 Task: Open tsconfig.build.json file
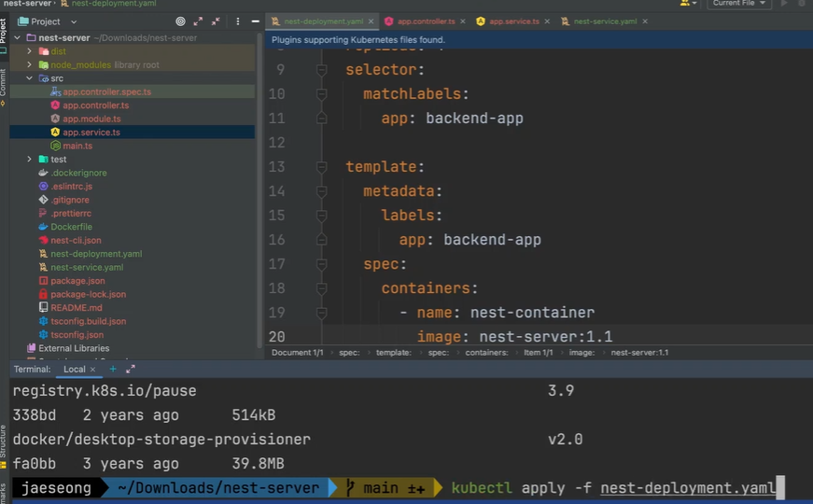[x=88, y=321]
